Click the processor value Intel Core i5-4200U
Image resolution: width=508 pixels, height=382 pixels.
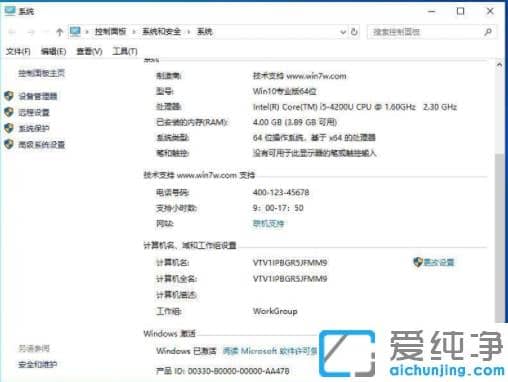coord(355,107)
